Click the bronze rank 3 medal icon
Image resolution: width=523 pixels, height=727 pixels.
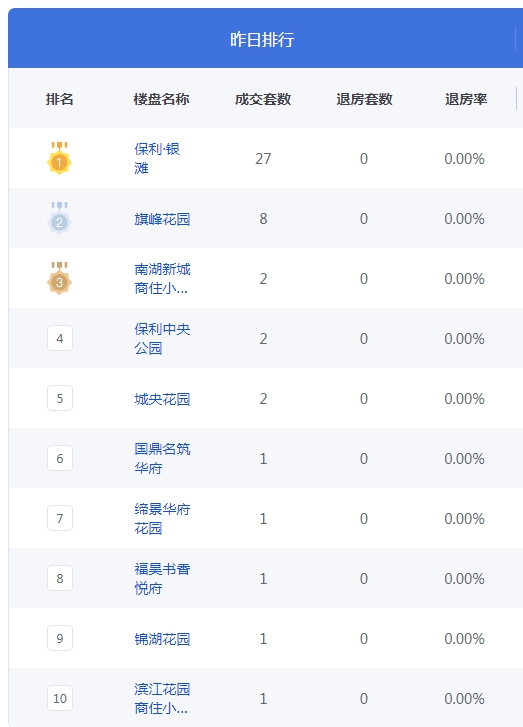click(x=59, y=278)
